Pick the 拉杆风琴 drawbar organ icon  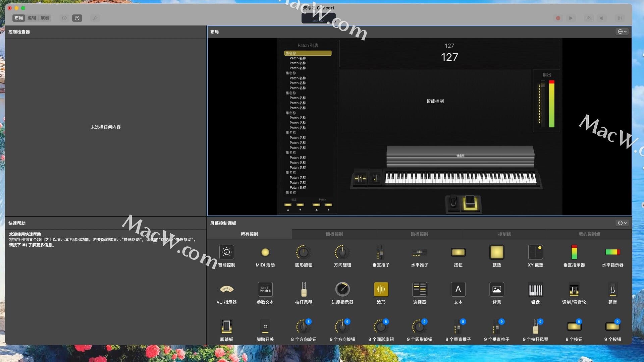304,289
